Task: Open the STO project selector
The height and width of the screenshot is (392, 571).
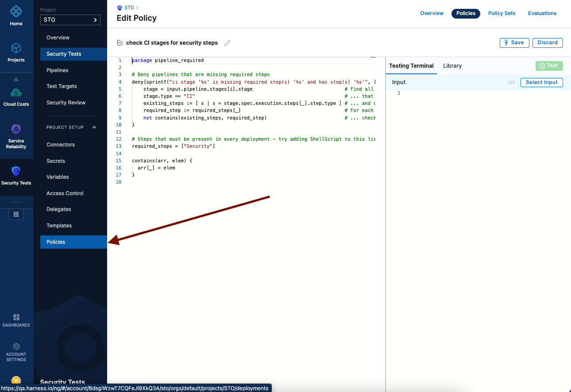Action: pos(70,20)
